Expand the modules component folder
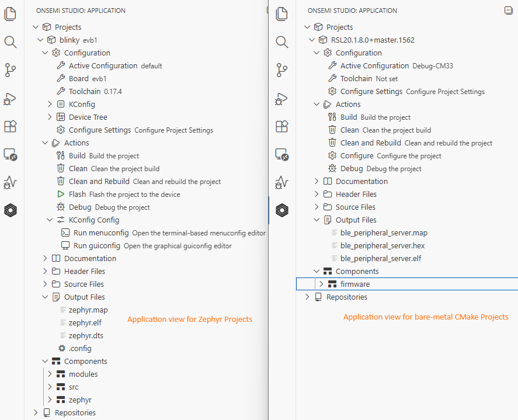Image resolution: width=518 pixels, height=420 pixels. point(50,374)
